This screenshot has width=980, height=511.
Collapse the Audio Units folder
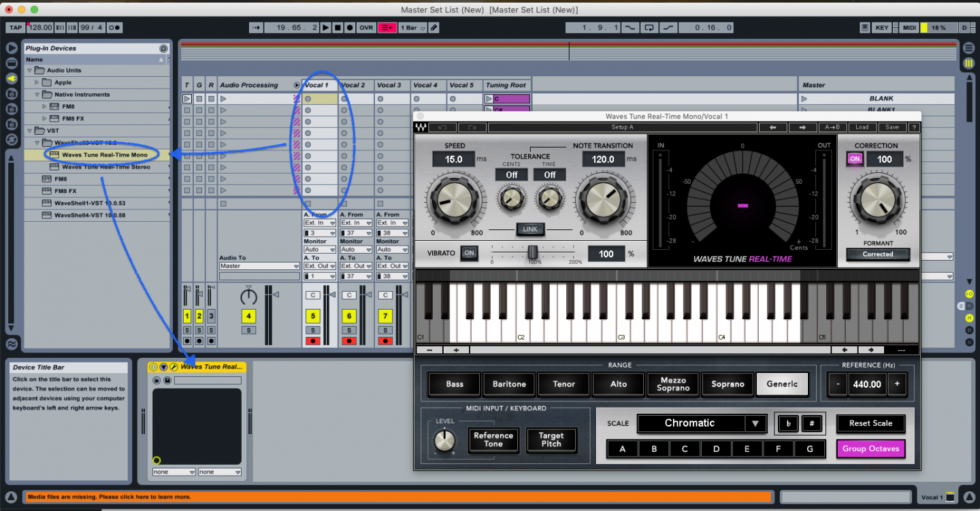pyautogui.click(x=29, y=70)
